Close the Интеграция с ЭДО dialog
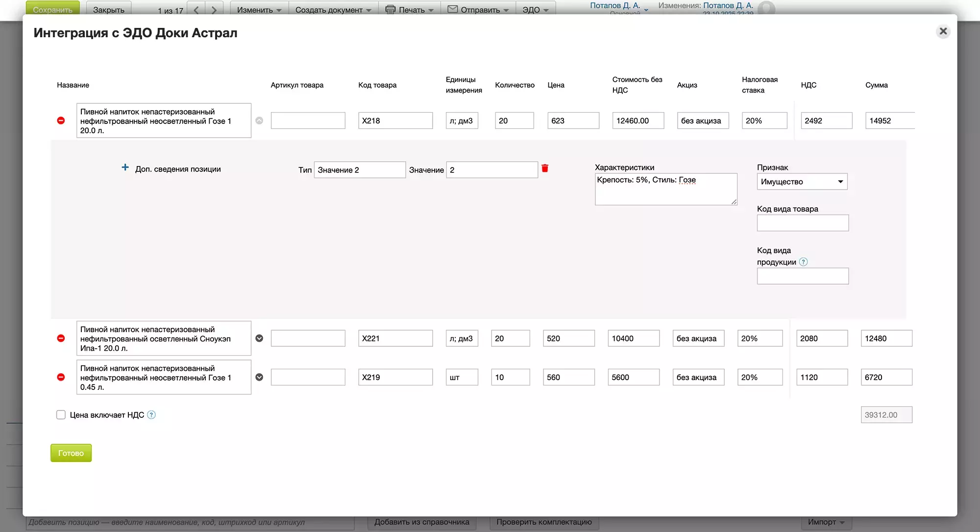The width and height of the screenshot is (980, 532). click(x=943, y=32)
